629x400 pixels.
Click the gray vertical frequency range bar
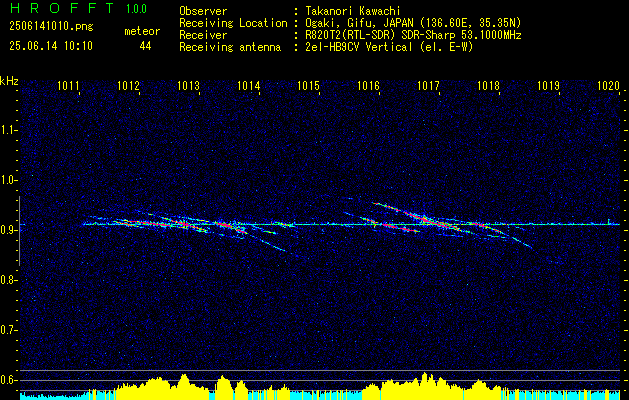[x=20, y=231]
